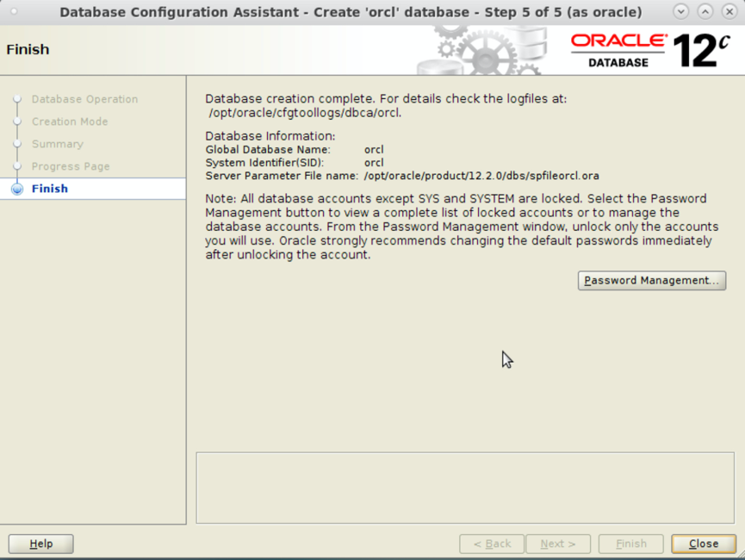Open the window menu dot in title bar
Image resolution: width=745 pixels, height=560 pixels.
coord(14,11)
